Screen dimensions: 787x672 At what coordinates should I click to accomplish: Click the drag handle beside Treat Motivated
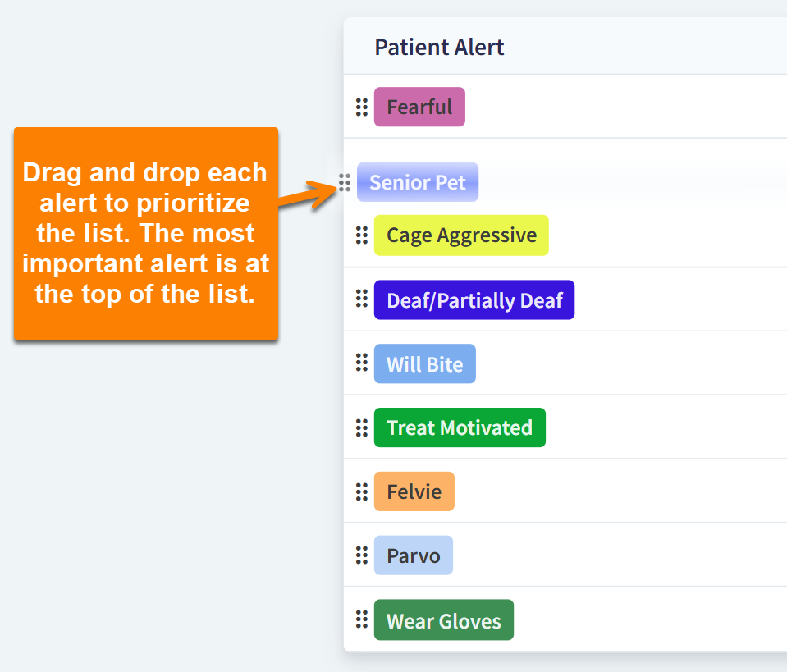(361, 427)
